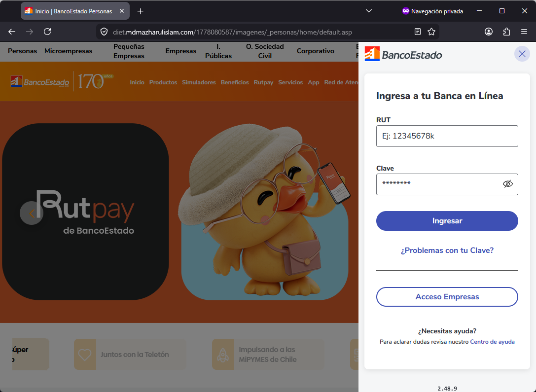The image size is (536, 392).
Task: Minimize the browser window
Action: [x=479, y=11]
